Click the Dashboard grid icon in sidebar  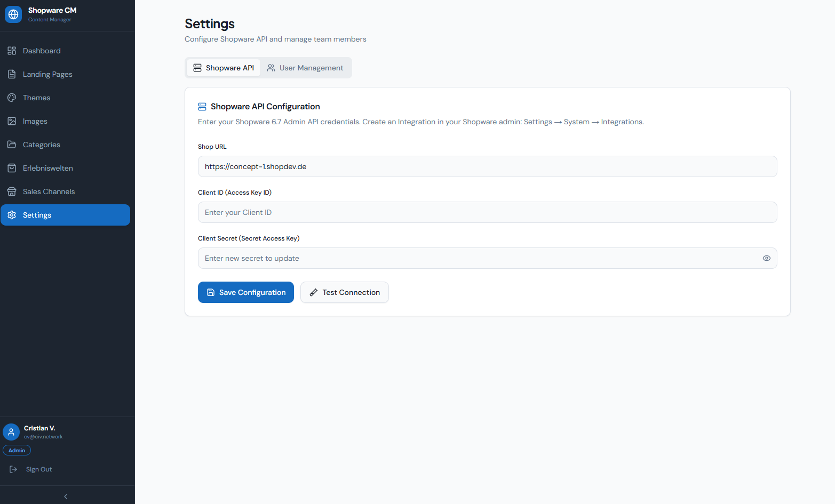[x=12, y=51]
